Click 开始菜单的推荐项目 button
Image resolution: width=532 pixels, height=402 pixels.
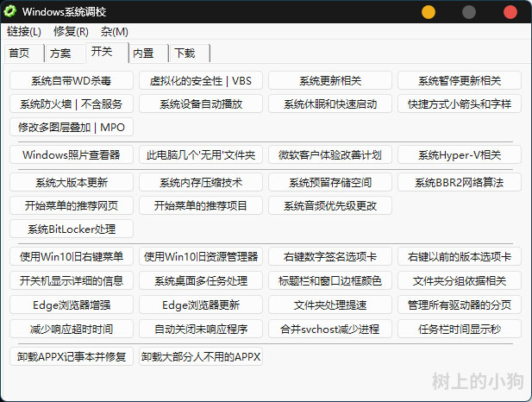tap(201, 205)
